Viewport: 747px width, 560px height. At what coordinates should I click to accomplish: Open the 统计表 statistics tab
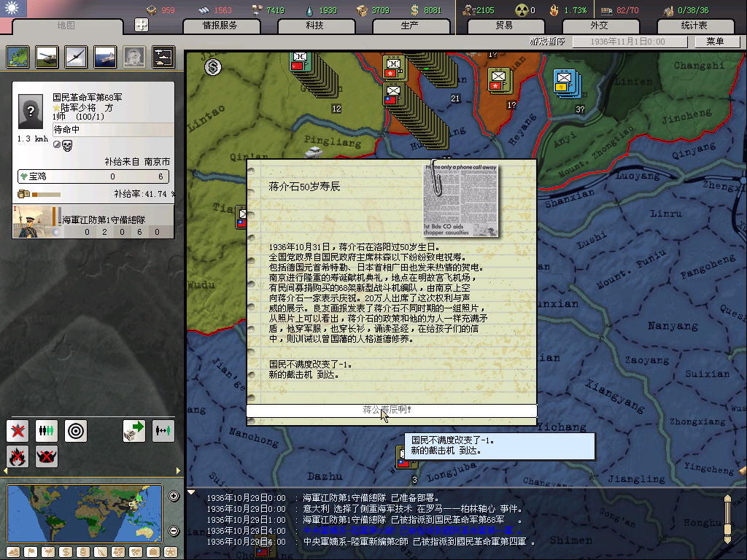[694, 26]
